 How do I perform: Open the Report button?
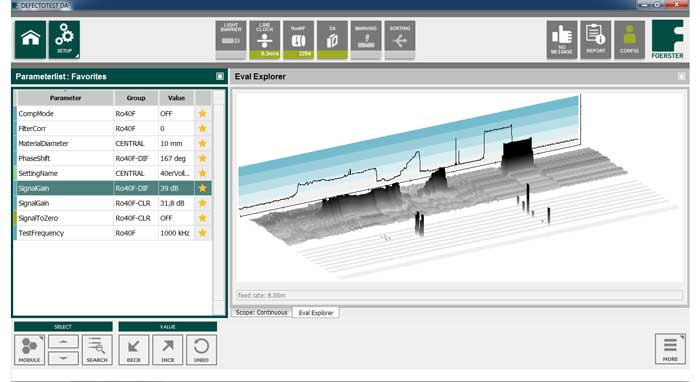click(596, 40)
